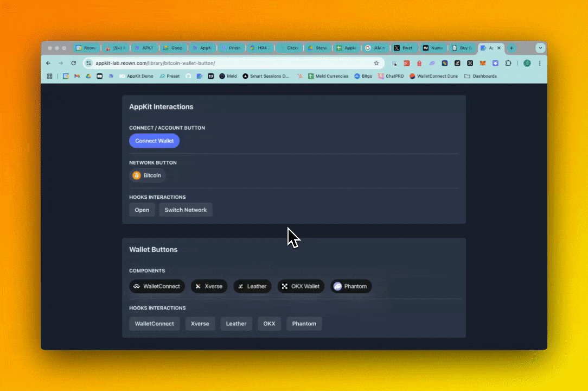
Task: Click the WalletConnect hooks interaction button
Action: [x=154, y=324]
